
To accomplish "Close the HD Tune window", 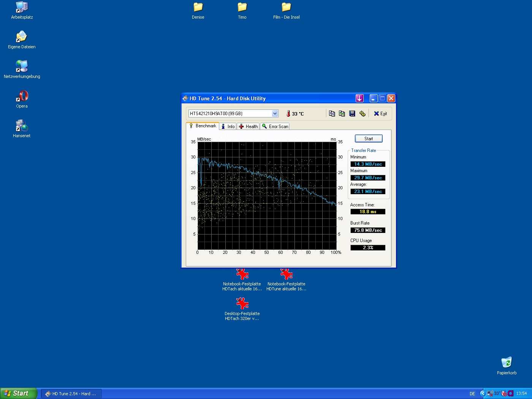I will pos(391,98).
